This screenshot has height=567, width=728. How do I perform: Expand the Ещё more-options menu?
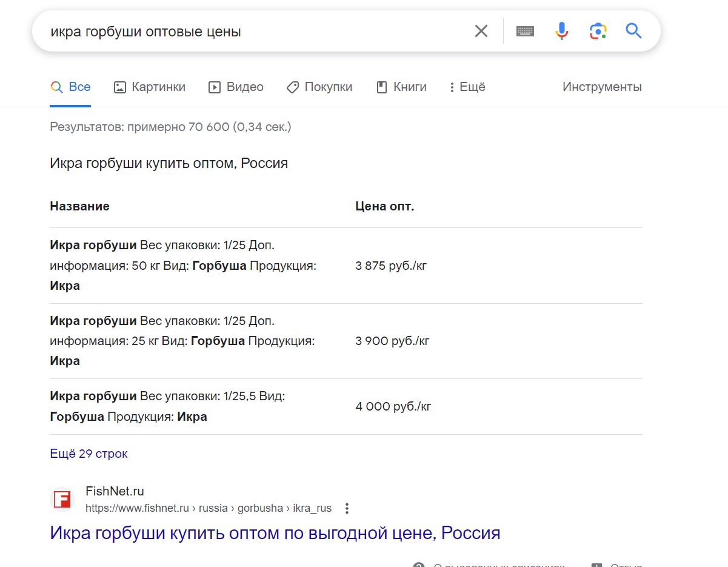pyautogui.click(x=467, y=87)
